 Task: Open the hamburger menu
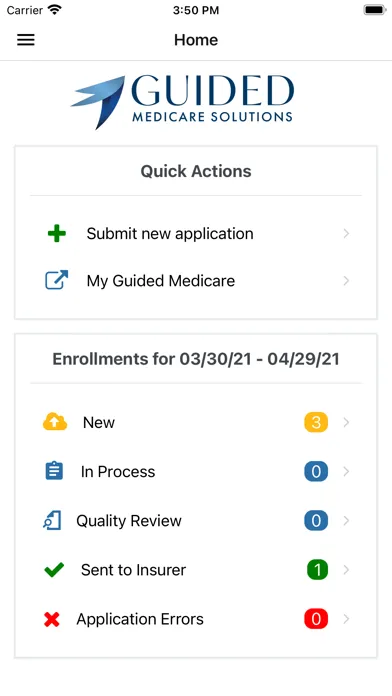pyautogui.click(x=26, y=40)
